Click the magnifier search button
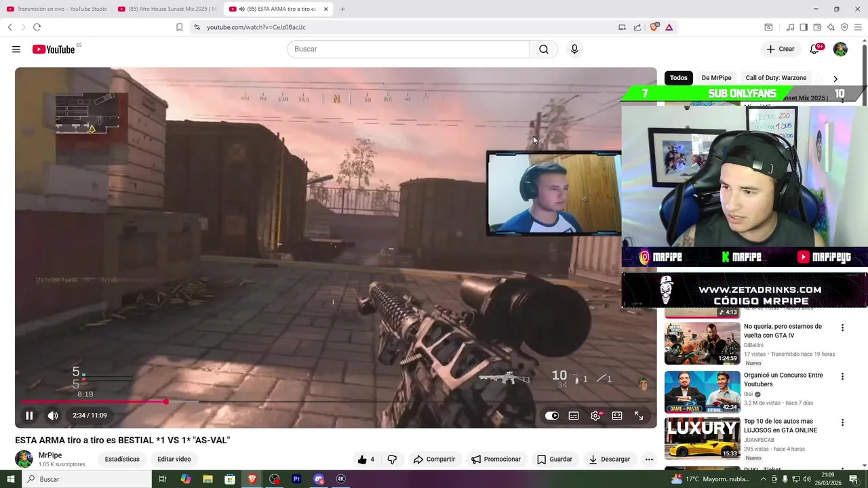 [x=543, y=49]
